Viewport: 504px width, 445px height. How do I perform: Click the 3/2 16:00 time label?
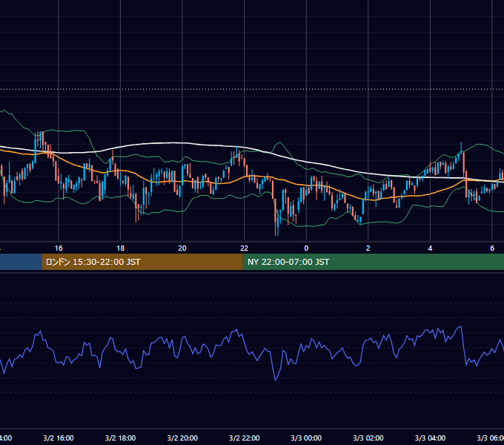(x=59, y=438)
